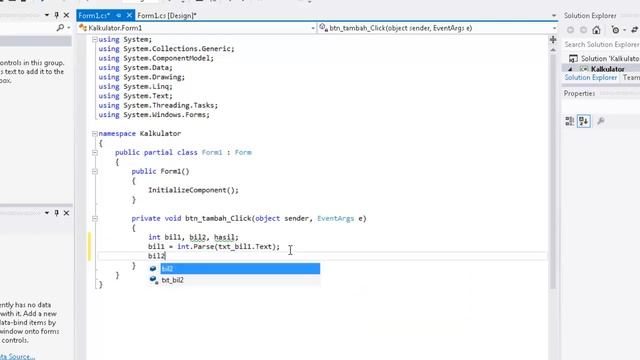Viewport: 640px width, 360px height.
Task: Open the document tab list dropdown
Action: pyautogui.click(x=553, y=16)
